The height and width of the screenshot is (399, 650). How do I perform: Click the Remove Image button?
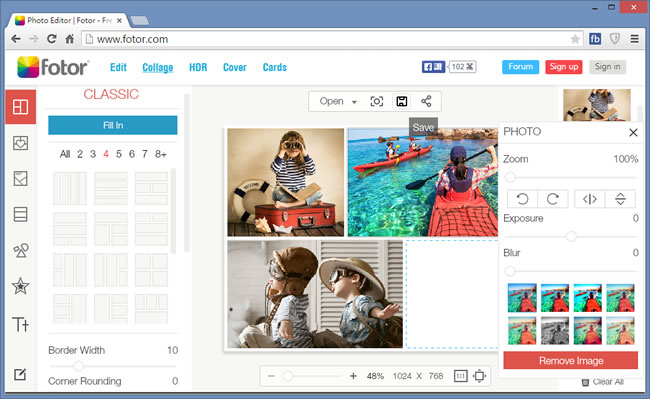[570, 360]
